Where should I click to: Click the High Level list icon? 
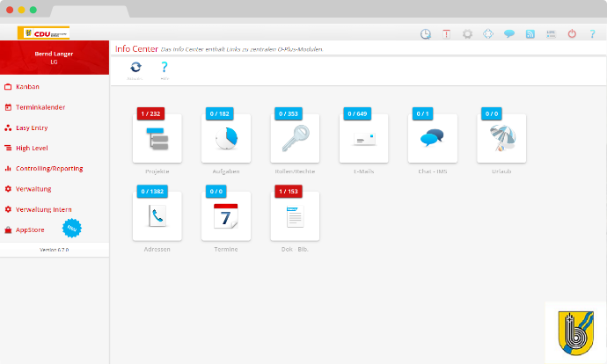tap(8, 148)
